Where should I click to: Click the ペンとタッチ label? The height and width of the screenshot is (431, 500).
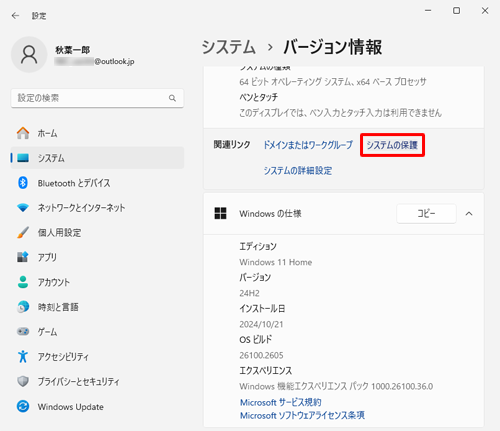pos(258,97)
